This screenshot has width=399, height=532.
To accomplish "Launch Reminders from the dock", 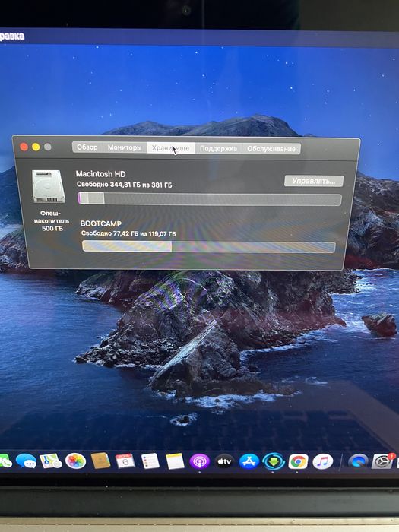I will 150,461.
